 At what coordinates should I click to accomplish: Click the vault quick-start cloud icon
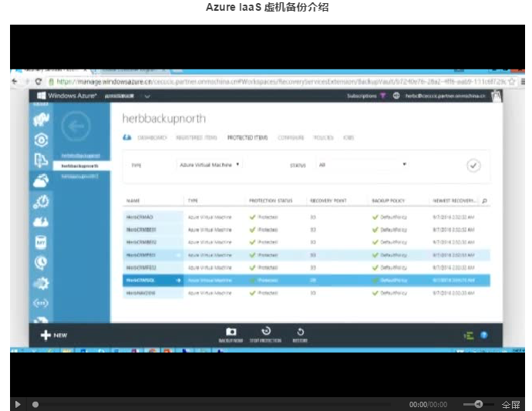pyautogui.click(x=127, y=137)
